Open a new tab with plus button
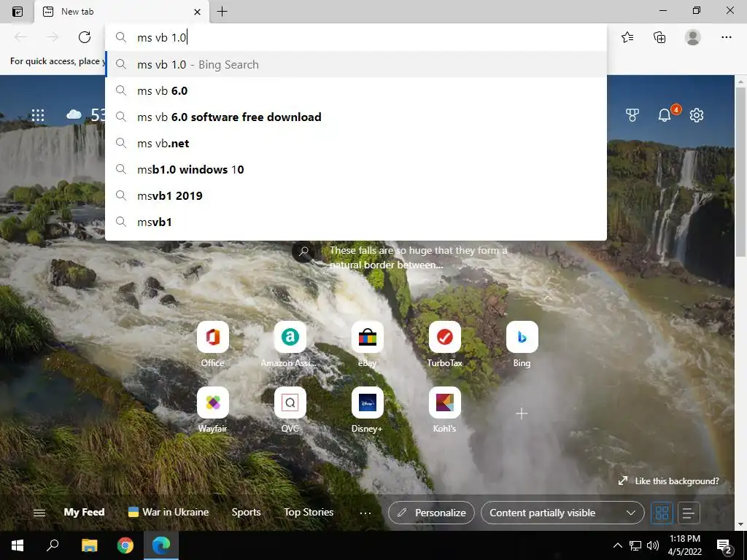747x560 pixels. pyautogui.click(x=222, y=12)
